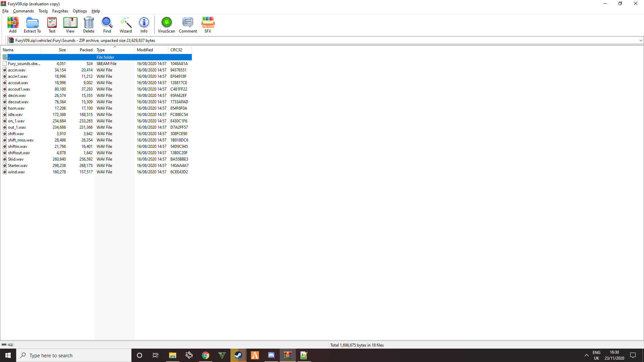
Task: Start VirusScan on archive
Action: (x=166, y=25)
